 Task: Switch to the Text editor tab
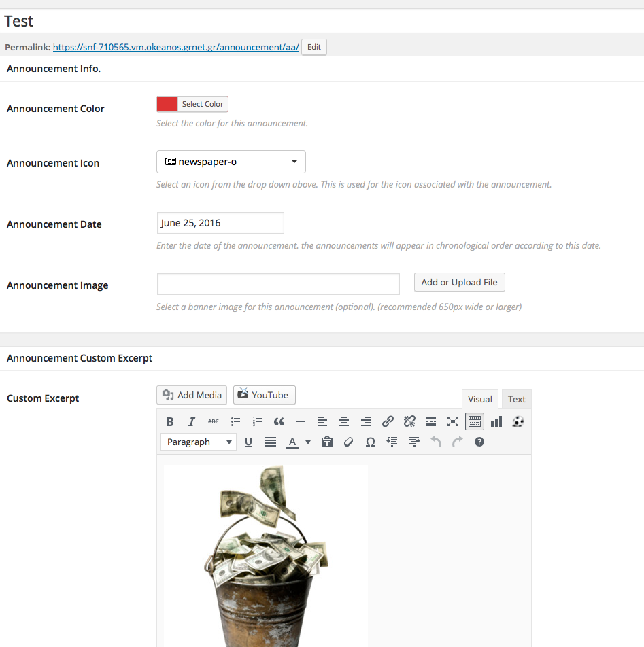516,399
